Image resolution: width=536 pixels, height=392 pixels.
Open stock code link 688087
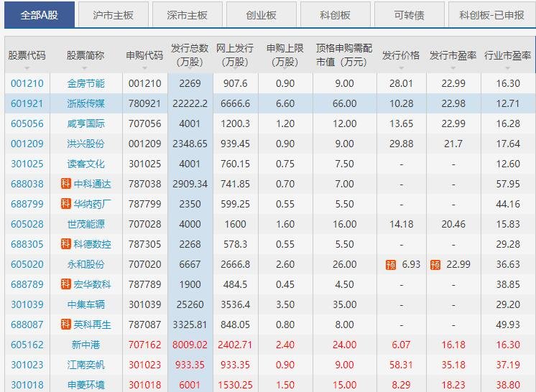click(27, 325)
